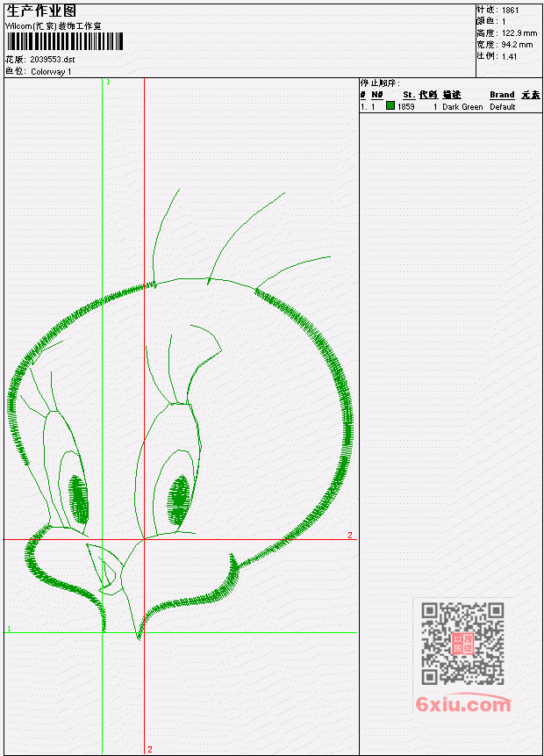This screenshot has height=756, width=544.
Task: Click the width value '94.2 mm'
Action: pos(517,45)
